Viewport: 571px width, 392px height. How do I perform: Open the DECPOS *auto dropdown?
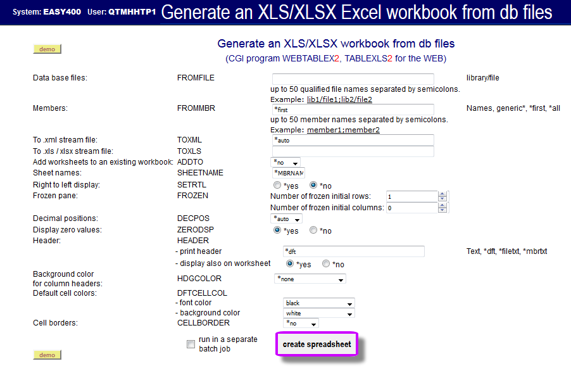pos(286,219)
